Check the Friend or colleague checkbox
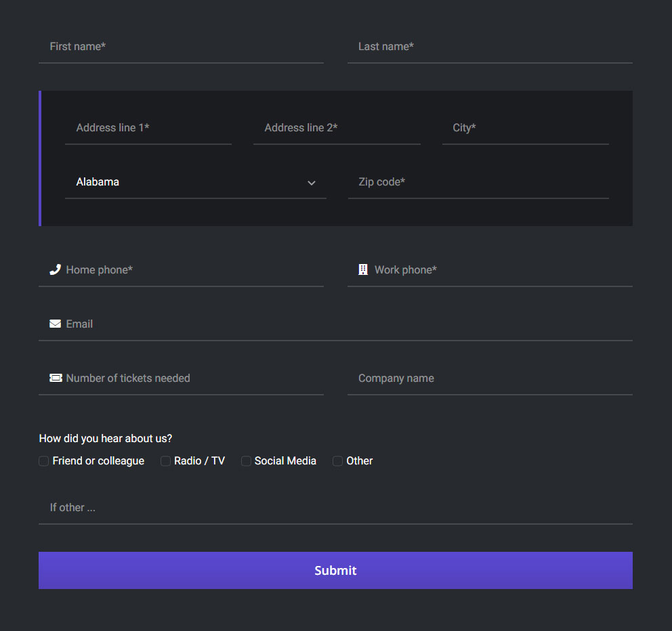 tap(44, 461)
